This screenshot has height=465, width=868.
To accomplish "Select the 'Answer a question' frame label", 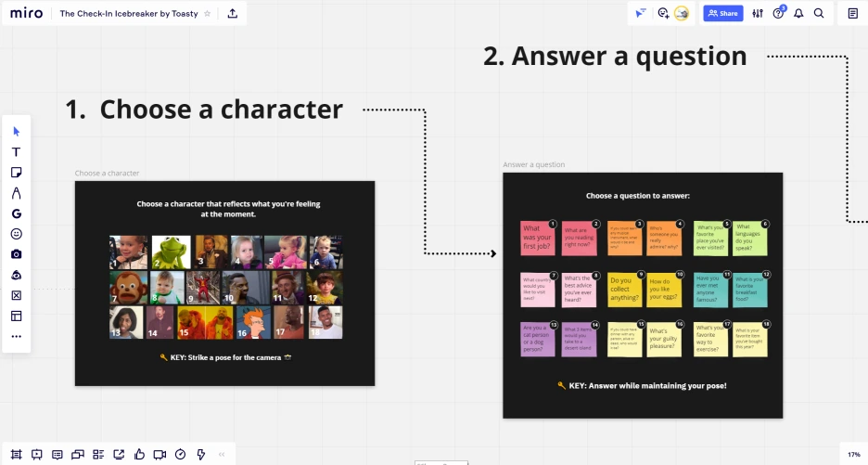I will coord(533,164).
